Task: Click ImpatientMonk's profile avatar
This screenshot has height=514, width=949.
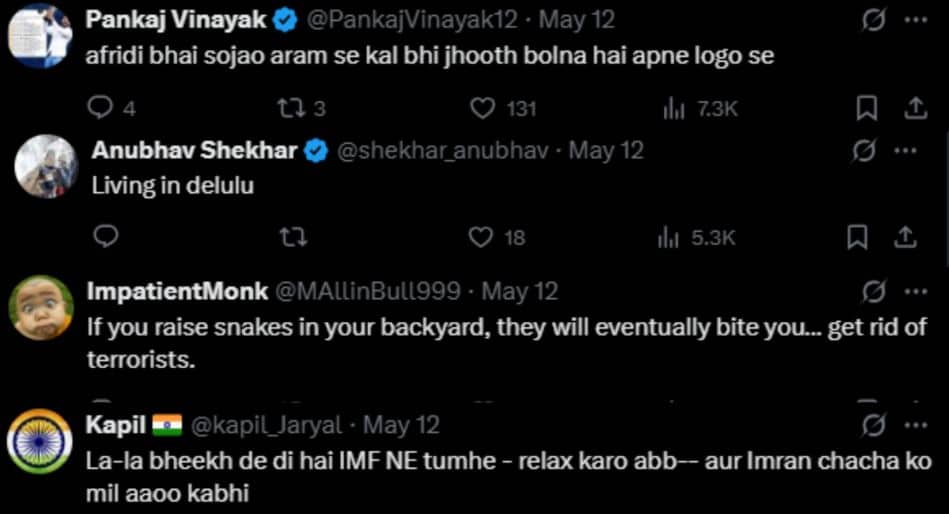Action: coord(40,307)
